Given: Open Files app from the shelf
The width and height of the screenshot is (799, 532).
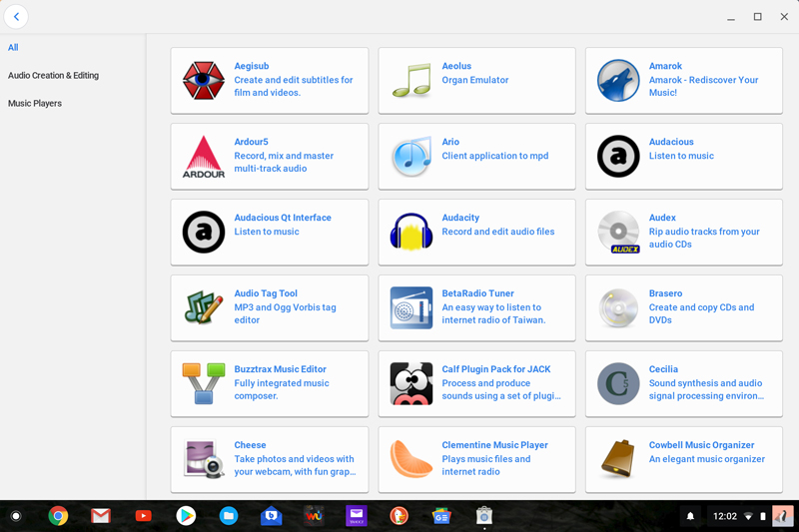Looking at the screenshot, I should click(229, 516).
